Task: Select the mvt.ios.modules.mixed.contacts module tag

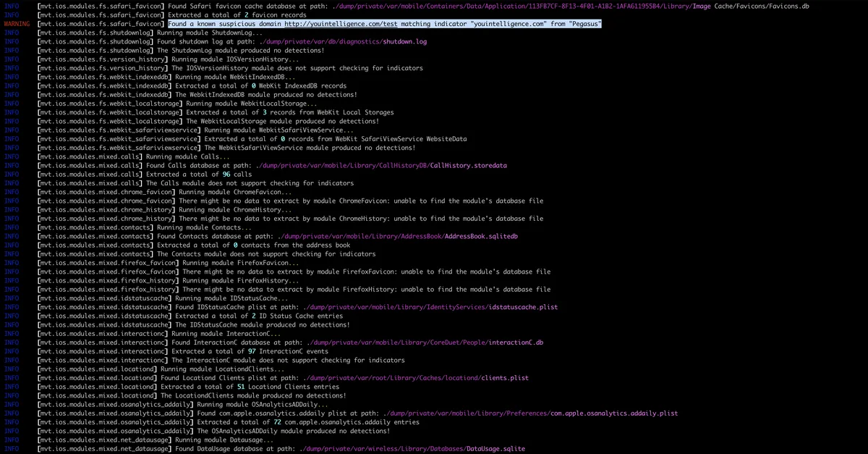Action: coord(95,227)
